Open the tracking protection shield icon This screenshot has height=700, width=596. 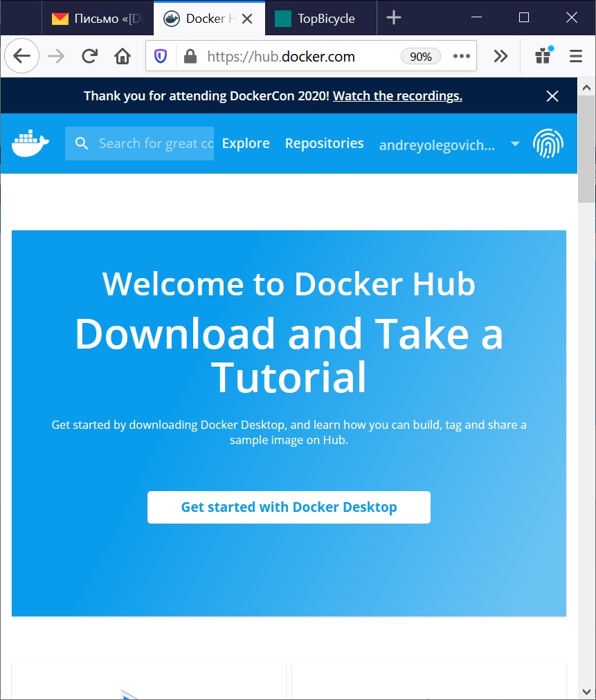click(161, 56)
